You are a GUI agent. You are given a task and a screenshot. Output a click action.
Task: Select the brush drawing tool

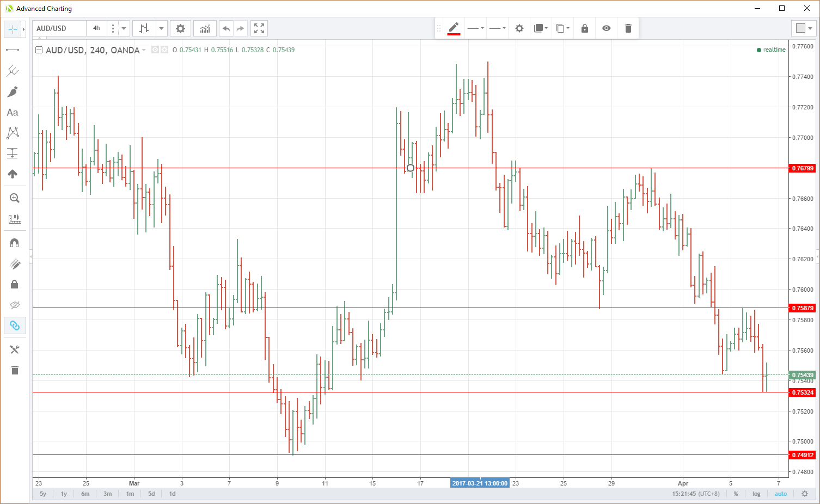(x=13, y=91)
